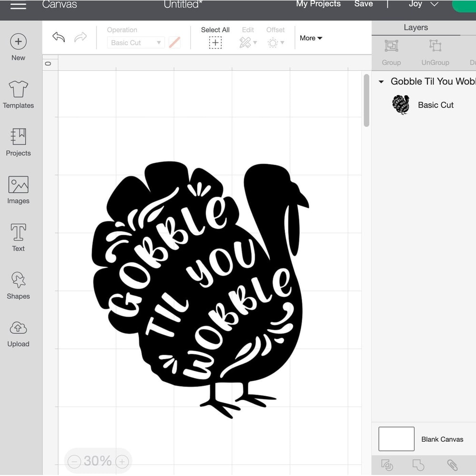The width and height of the screenshot is (476, 476).
Task: Open the Basic Cut operation dropdown
Action: (x=135, y=42)
